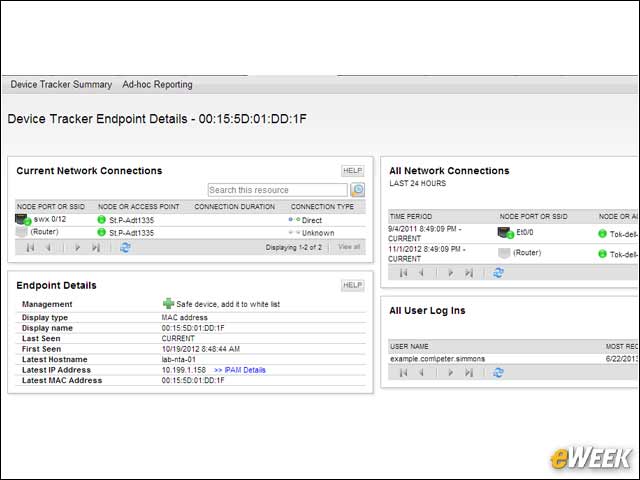Click St.P-Adt1335 in the Router row
This screenshot has width=640, height=480.
[x=131, y=233]
